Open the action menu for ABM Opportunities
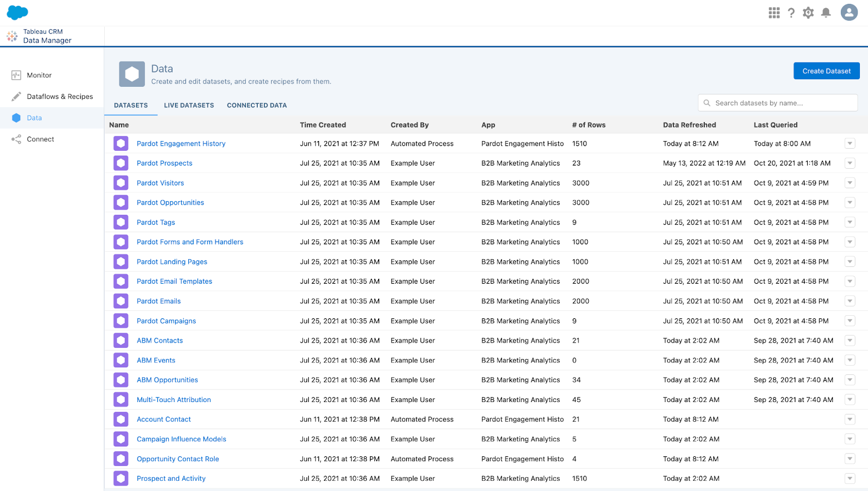This screenshot has width=868, height=491. [850, 380]
